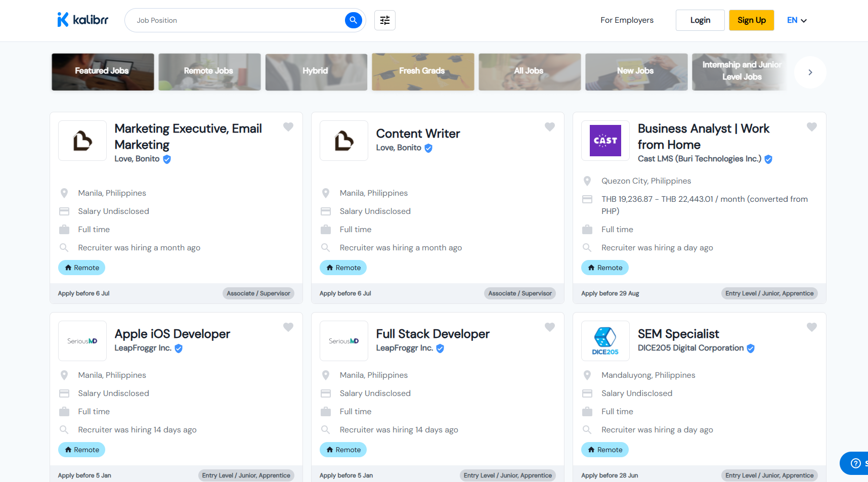Viewport: 868px width, 482px height.
Task: Favorite the Full Stack Developer heart
Action: [550, 327]
